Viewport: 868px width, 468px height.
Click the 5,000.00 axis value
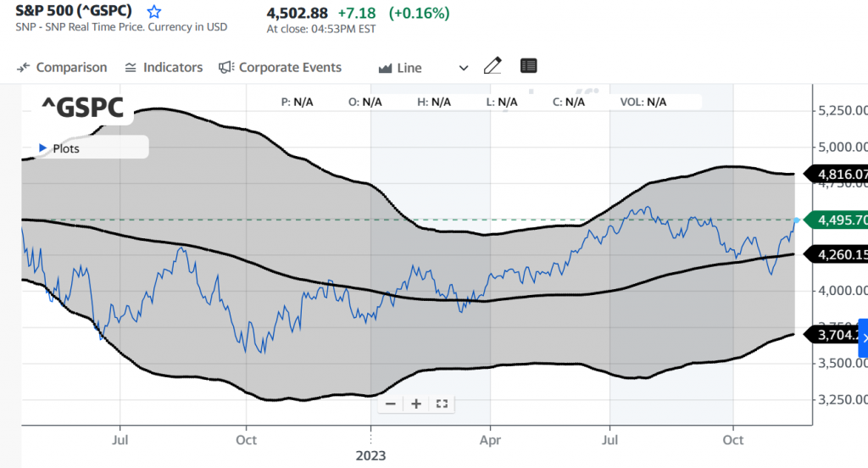[842, 148]
